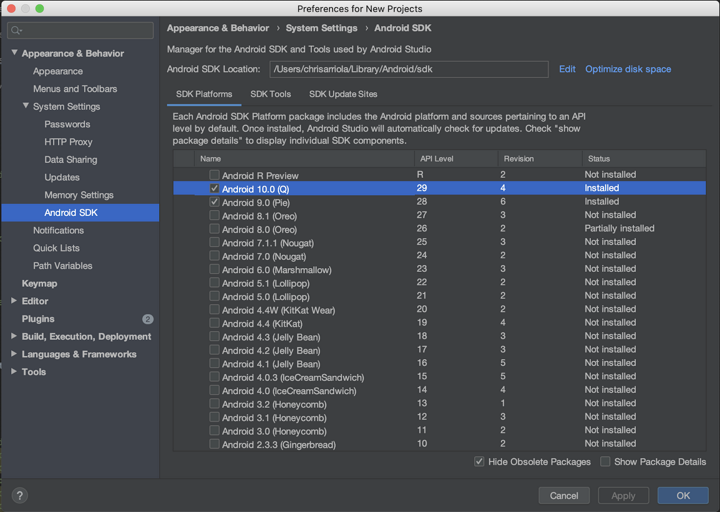This screenshot has width=720, height=512.
Task: Click the Optimize disk space link
Action: [x=628, y=69]
